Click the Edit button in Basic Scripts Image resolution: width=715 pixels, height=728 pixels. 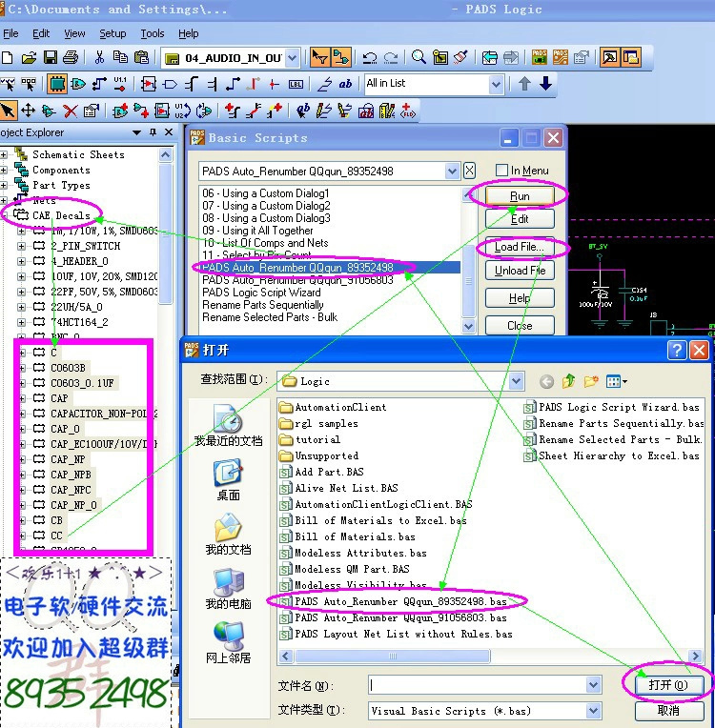(520, 218)
